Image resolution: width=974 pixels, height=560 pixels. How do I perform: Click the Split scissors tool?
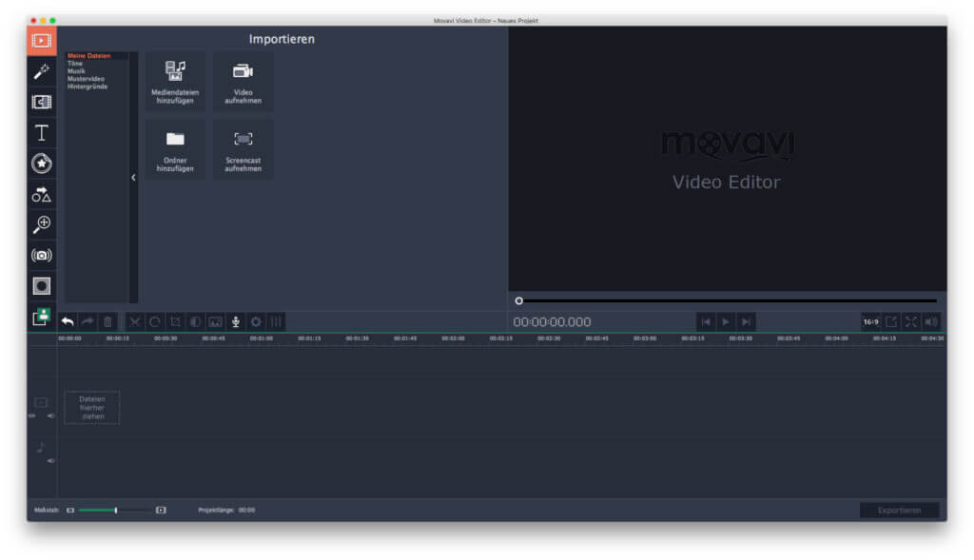(x=135, y=321)
